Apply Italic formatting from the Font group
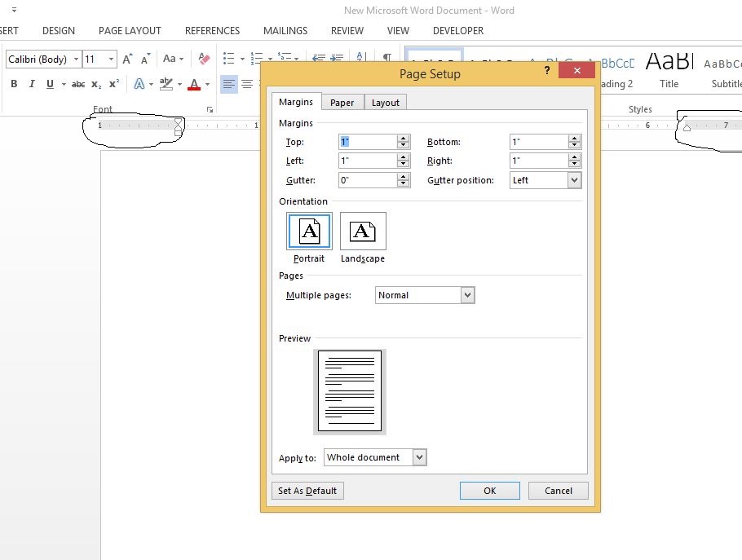Viewport: 742px width, 560px height. (32, 84)
